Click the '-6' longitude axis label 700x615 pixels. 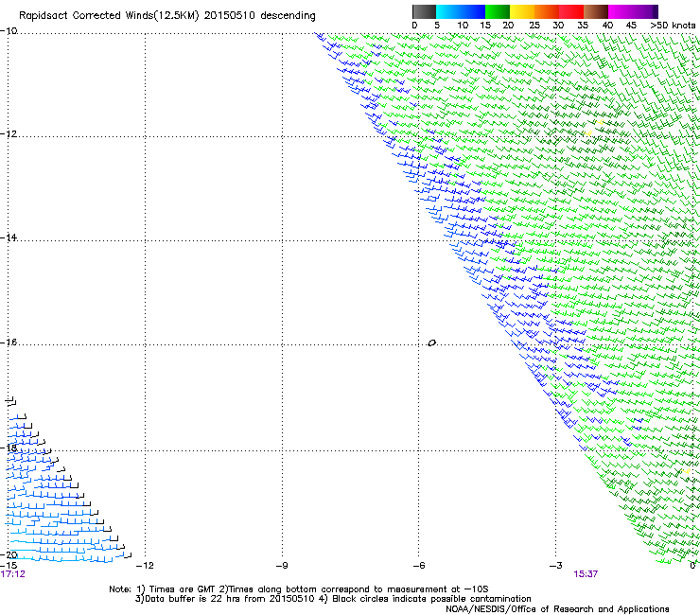point(419,566)
